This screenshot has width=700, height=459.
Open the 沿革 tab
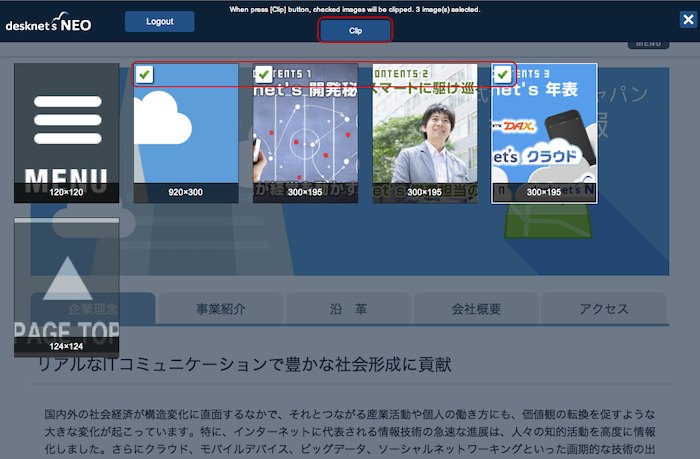pos(348,309)
